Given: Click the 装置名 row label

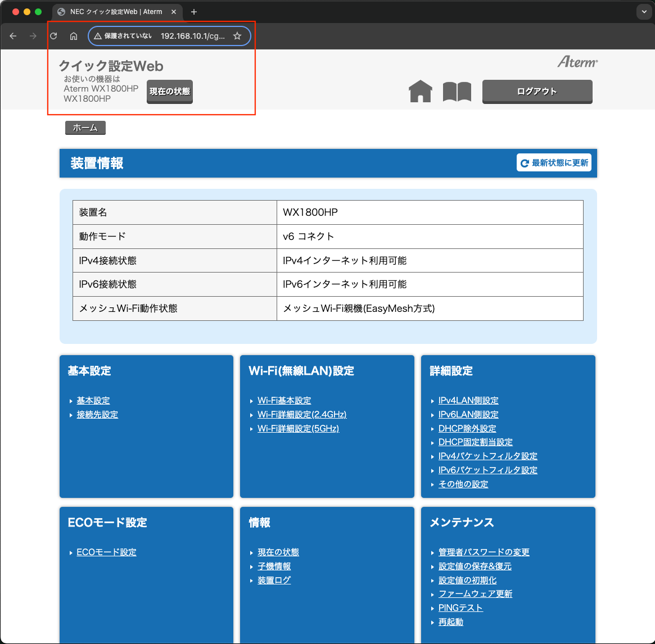Looking at the screenshot, I should (93, 212).
